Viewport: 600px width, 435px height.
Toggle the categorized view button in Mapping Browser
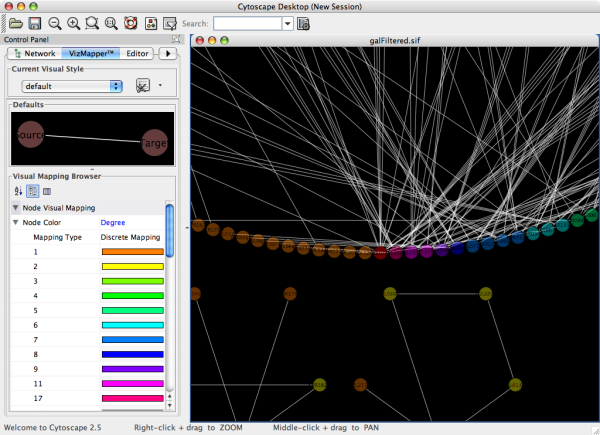pos(32,190)
